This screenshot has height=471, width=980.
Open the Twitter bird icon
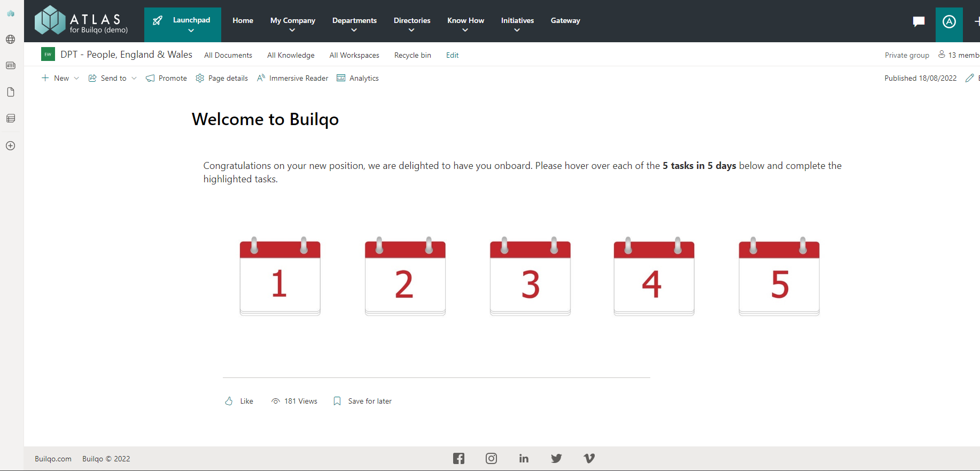(556, 458)
